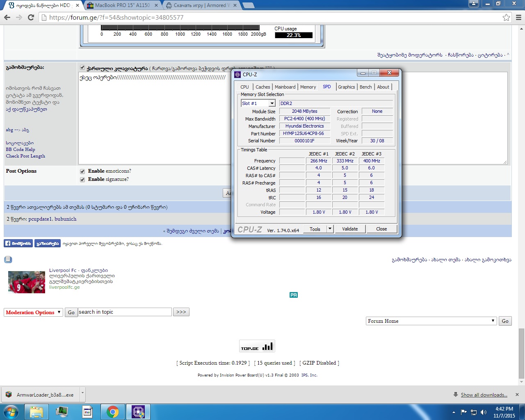
Task: Select the SPD tab in CPU-Z
Action: coord(327,87)
